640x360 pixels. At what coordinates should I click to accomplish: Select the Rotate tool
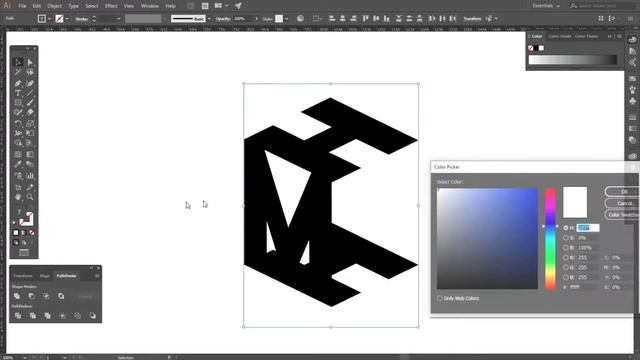18,123
